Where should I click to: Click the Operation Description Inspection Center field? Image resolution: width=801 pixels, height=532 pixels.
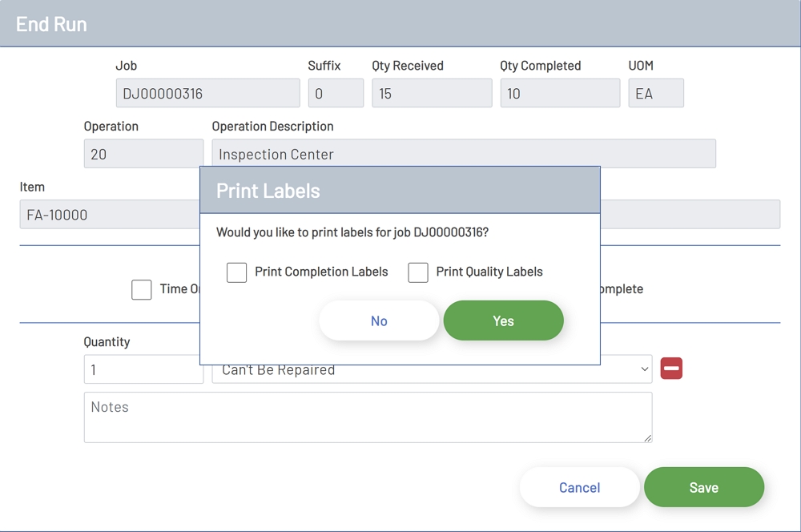tap(464, 153)
